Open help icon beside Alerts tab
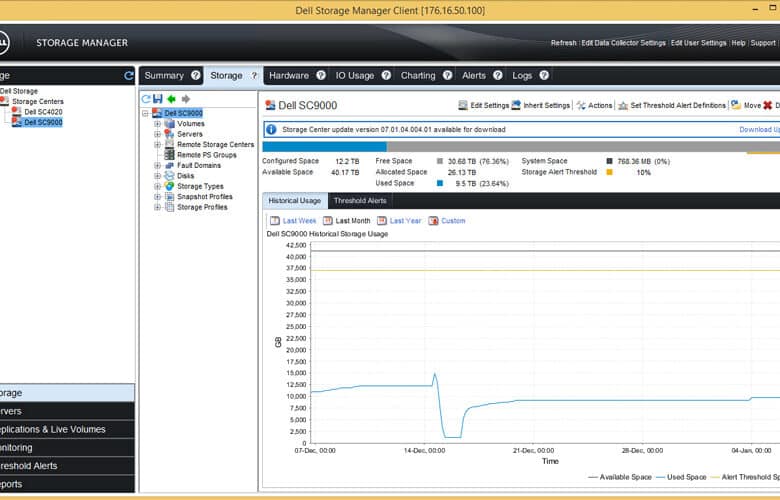The width and height of the screenshot is (780, 500). tap(497, 75)
